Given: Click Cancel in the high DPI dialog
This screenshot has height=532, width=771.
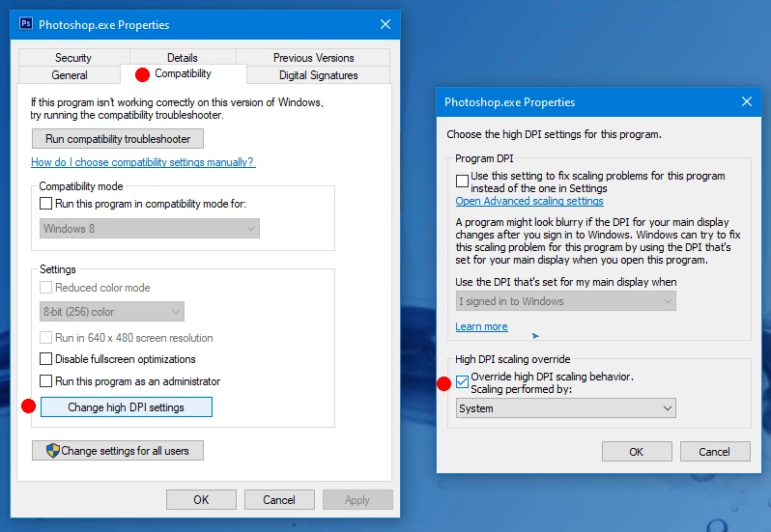Looking at the screenshot, I should coord(715,452).
